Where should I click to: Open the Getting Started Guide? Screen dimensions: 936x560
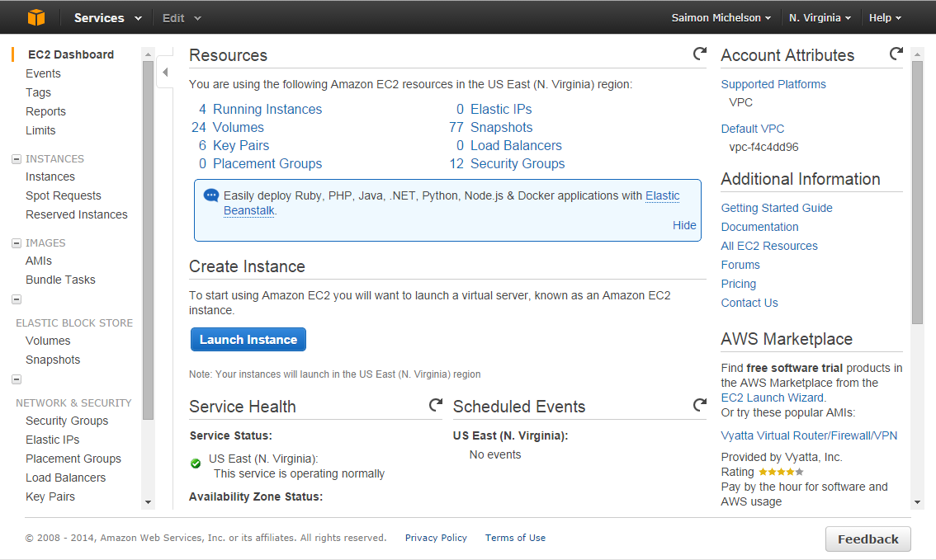pos(776,208)
